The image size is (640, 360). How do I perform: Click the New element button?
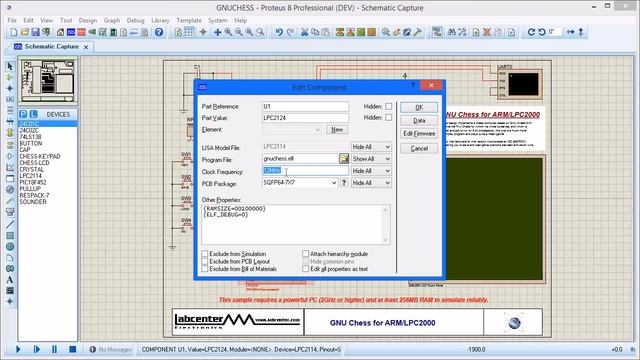click(x=337, y=129)
